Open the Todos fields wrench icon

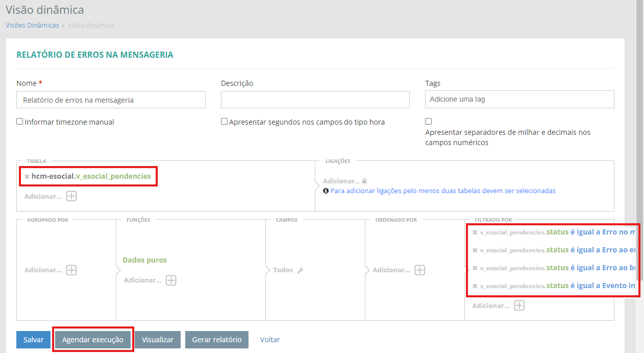click(x=300, y=270)
